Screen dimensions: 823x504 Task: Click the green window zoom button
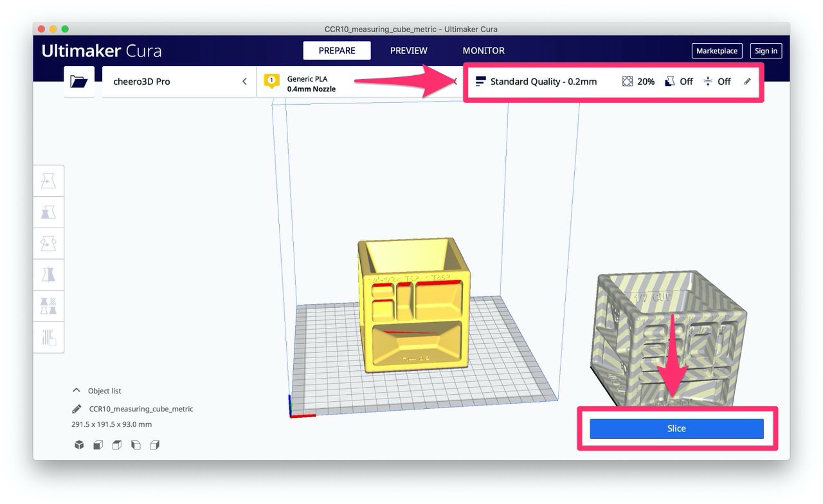coord(65,29)
